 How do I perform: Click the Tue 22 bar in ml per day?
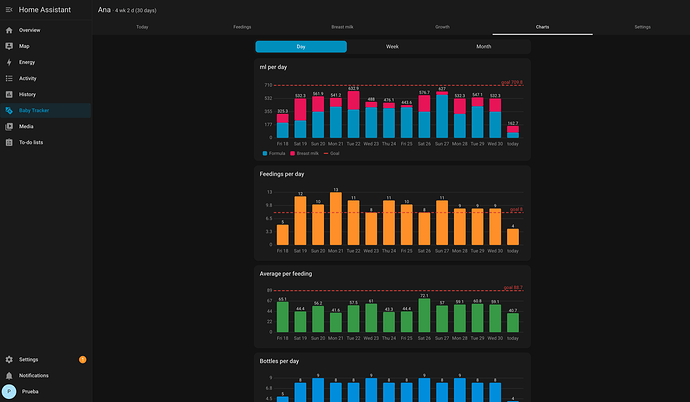pos(353,114)
